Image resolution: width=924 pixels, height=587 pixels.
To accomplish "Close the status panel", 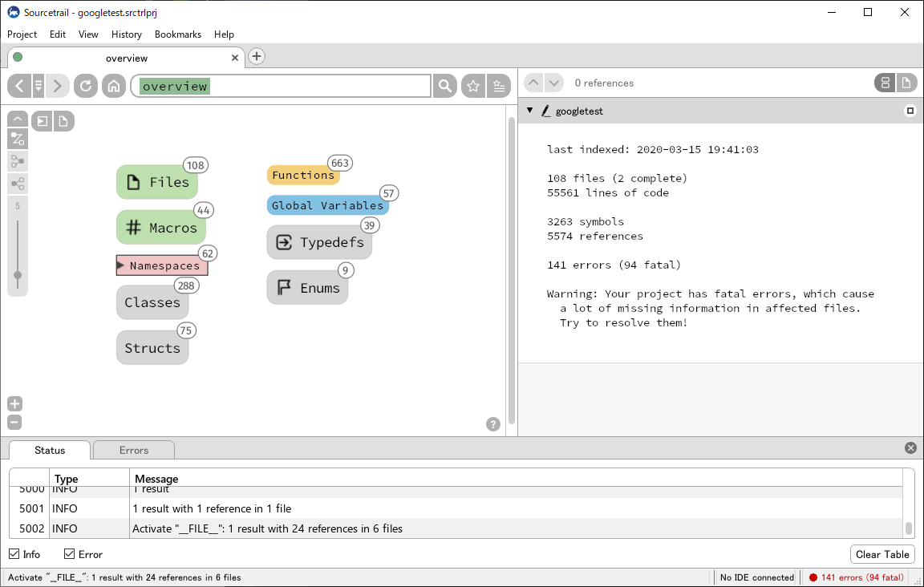I will click(x=910, y=448).
